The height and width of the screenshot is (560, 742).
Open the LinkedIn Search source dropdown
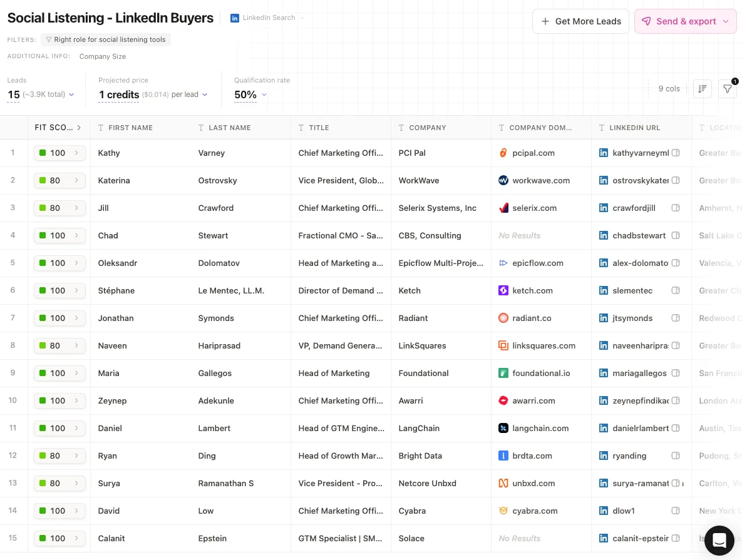(x=267, y=18)
